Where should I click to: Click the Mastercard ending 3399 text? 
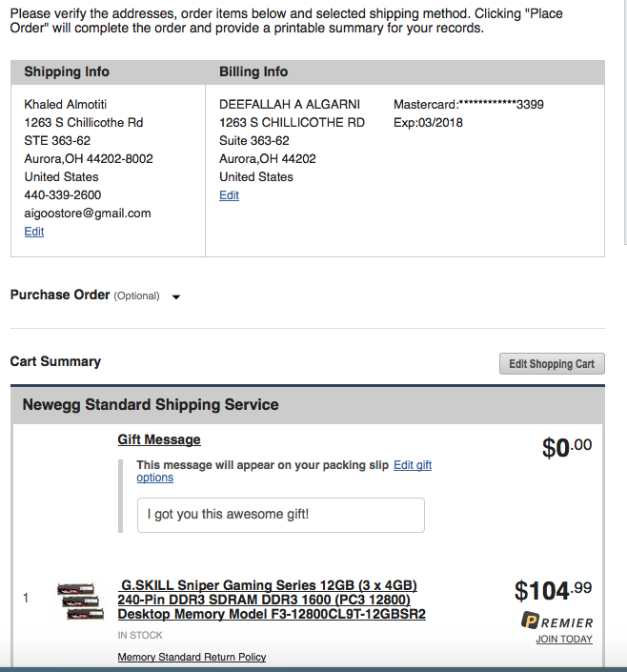[468, 104]
